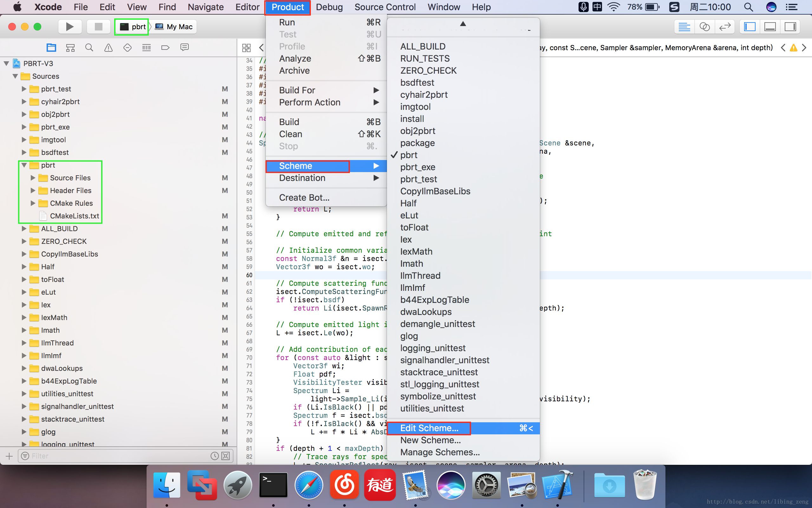Select the Version editor arrows icon
Screen dimensions: 812x508
[725, 27]
